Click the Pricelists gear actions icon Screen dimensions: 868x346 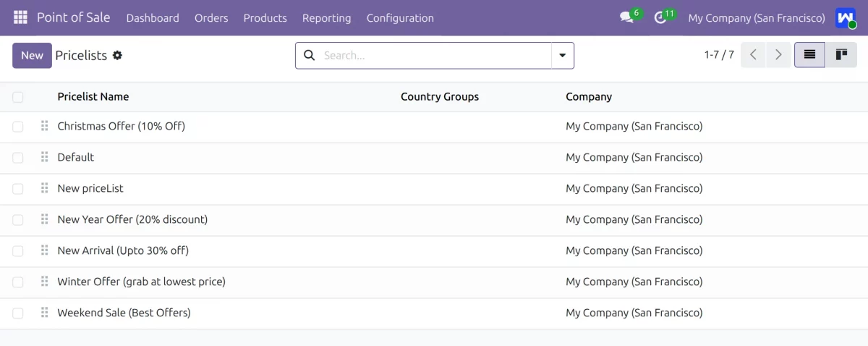117,55
